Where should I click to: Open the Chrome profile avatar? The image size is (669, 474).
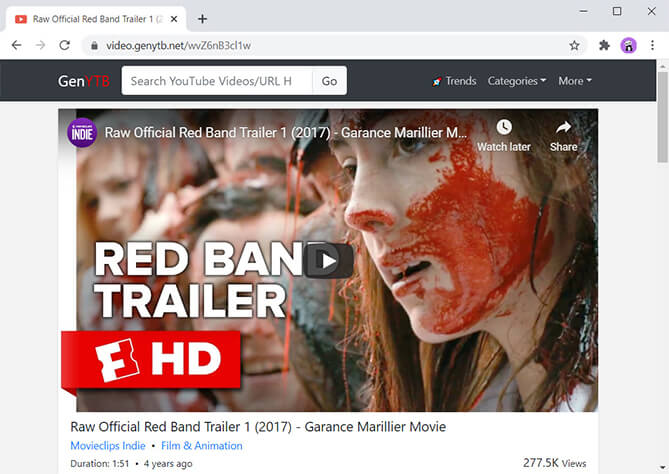pyautogui.click(x=628, y=45)
